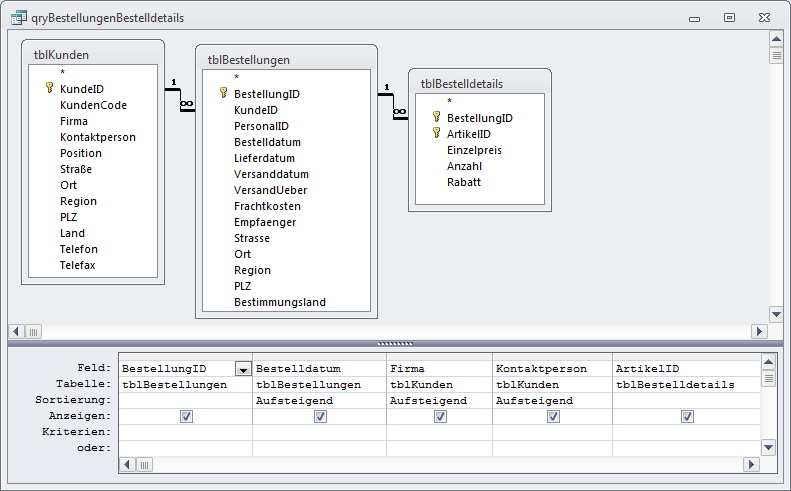Viewport: 791px width, 491px height.
Task: Maximize the qryBestellungenBestelldetails window
Action: (729, 18)
